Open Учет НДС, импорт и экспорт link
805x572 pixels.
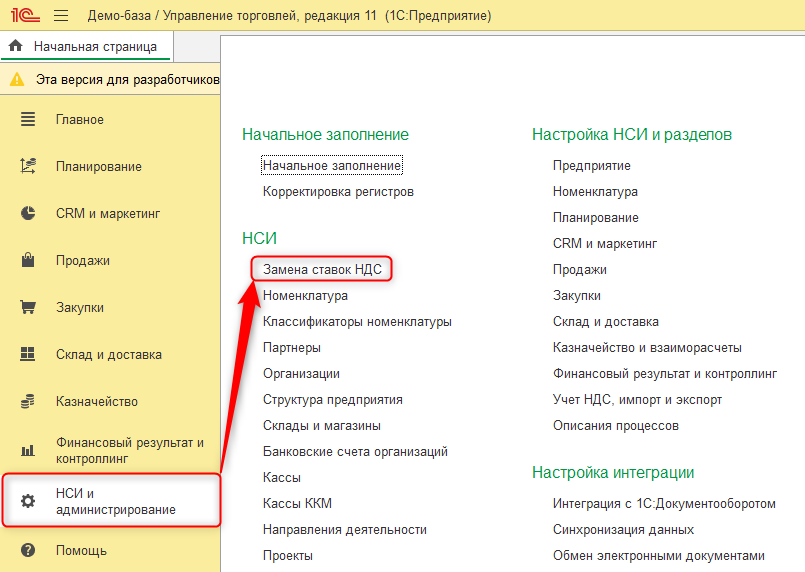pos(637,399)
